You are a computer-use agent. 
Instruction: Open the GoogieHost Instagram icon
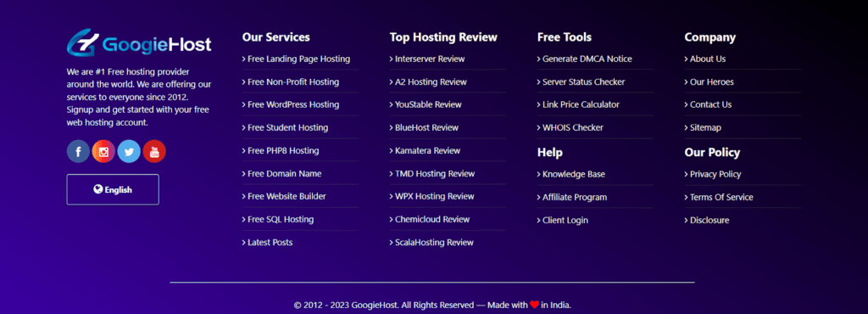(103, 151)
